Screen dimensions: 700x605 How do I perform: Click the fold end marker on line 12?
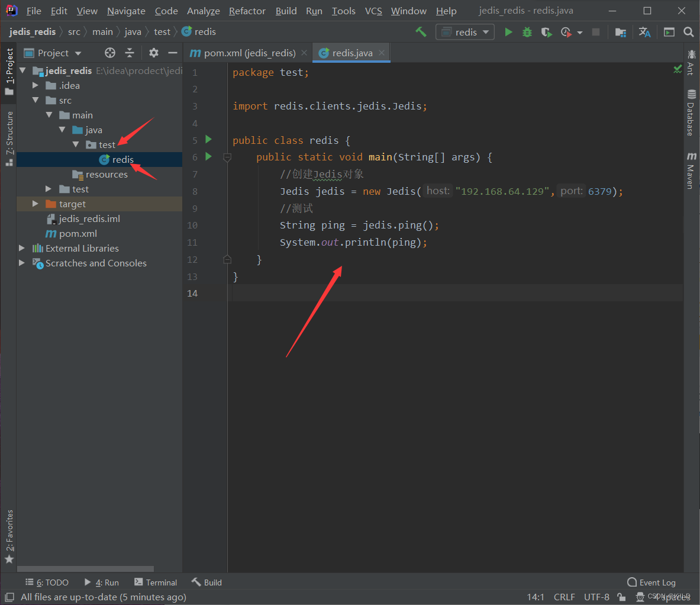pos(227,259)
